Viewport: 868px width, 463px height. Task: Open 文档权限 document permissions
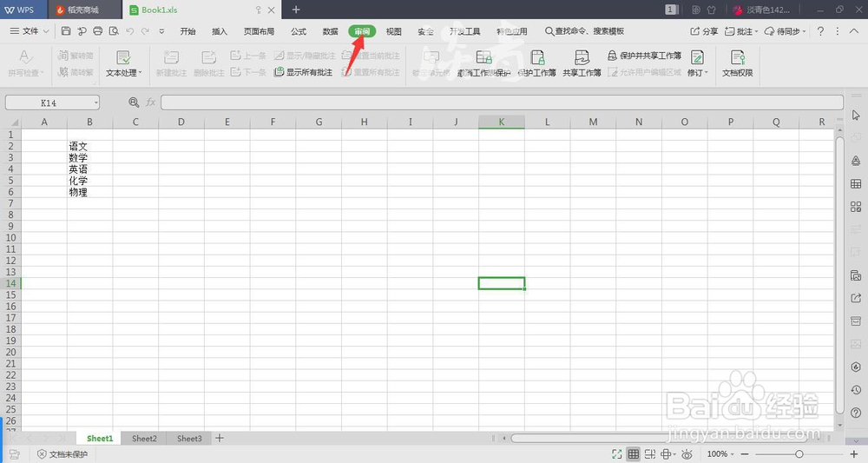point(737,63)
